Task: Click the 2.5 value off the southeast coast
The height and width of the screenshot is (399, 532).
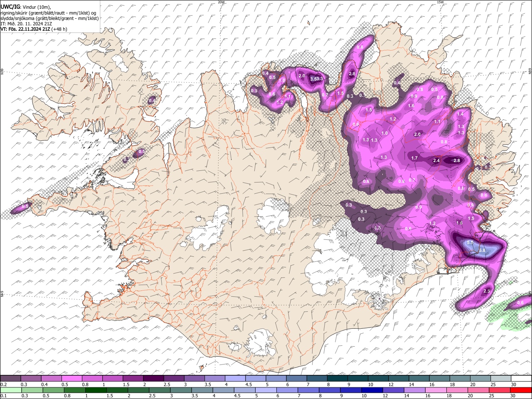Action: tap(487, 291)
